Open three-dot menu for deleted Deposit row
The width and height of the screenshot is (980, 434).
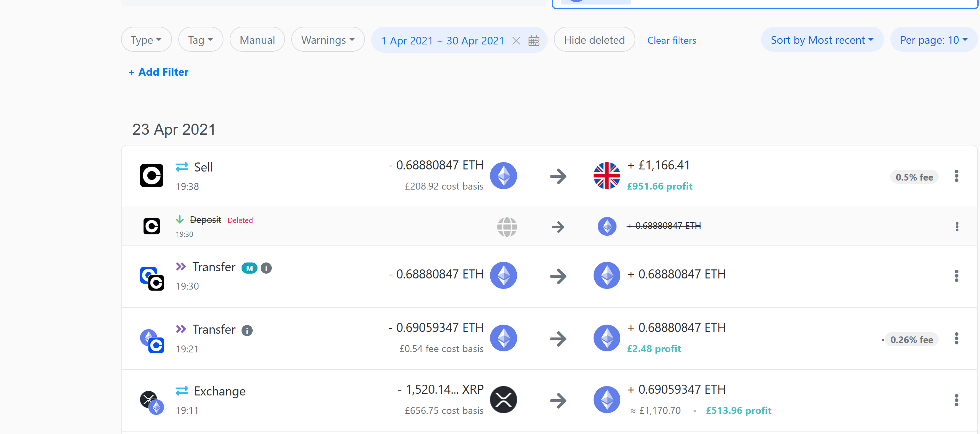[956, 226]
